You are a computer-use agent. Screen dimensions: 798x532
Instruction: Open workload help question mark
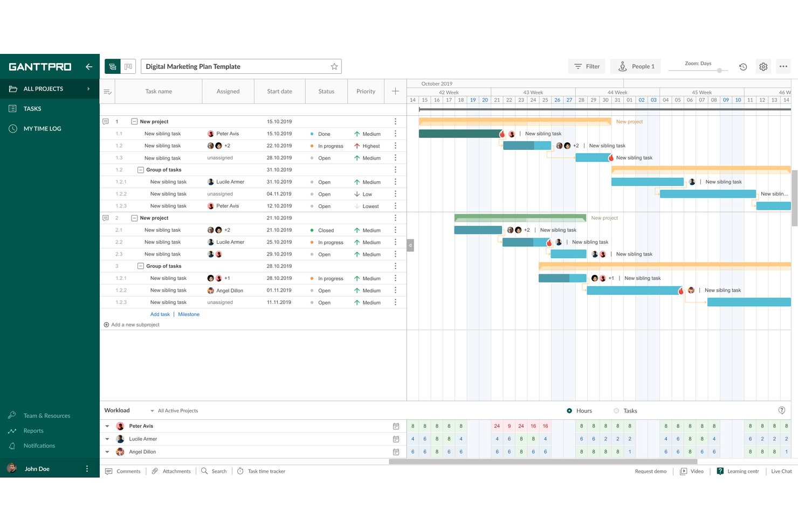click(x=782, y=410)
